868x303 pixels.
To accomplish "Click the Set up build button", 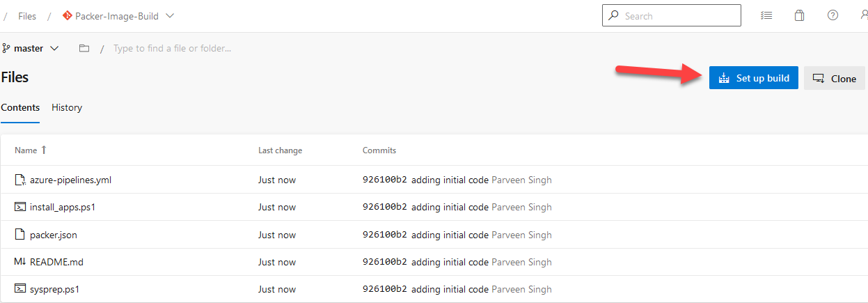I will point(753,78).
